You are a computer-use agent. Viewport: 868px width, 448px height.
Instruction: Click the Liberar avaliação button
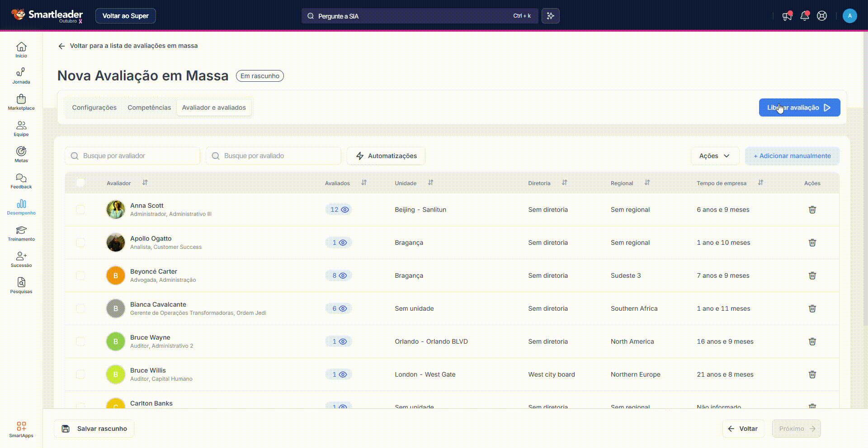(x=799, y=107)
